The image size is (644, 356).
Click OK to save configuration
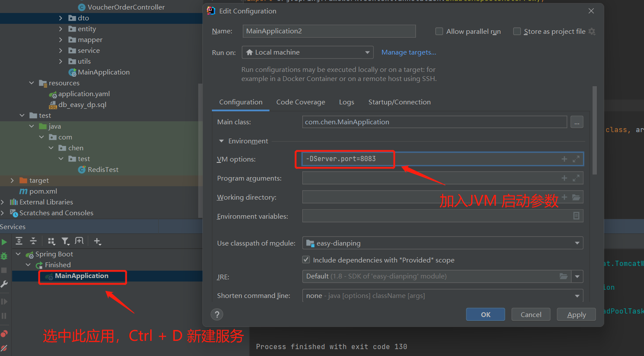(x=486, y=314)
